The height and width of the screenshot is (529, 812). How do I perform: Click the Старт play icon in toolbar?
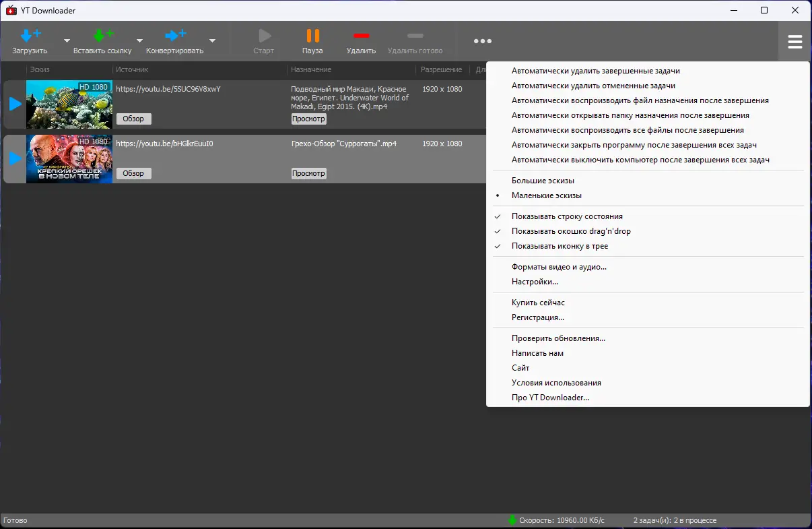click(264, 36)
